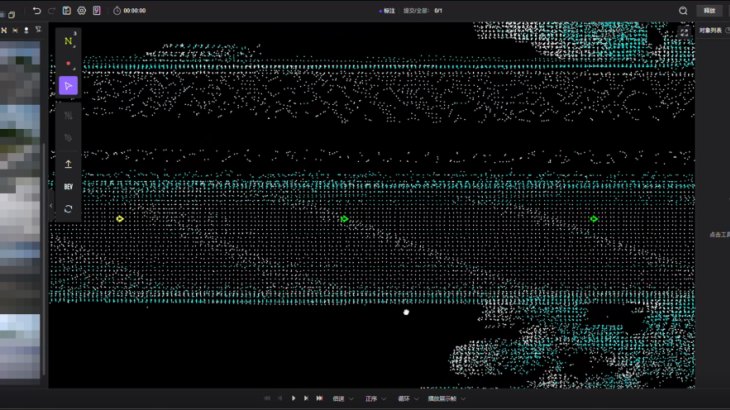Expand the 正序 order dropdown
The width and height of the screenshot is (730, 410).
click(x=374, y=398)
